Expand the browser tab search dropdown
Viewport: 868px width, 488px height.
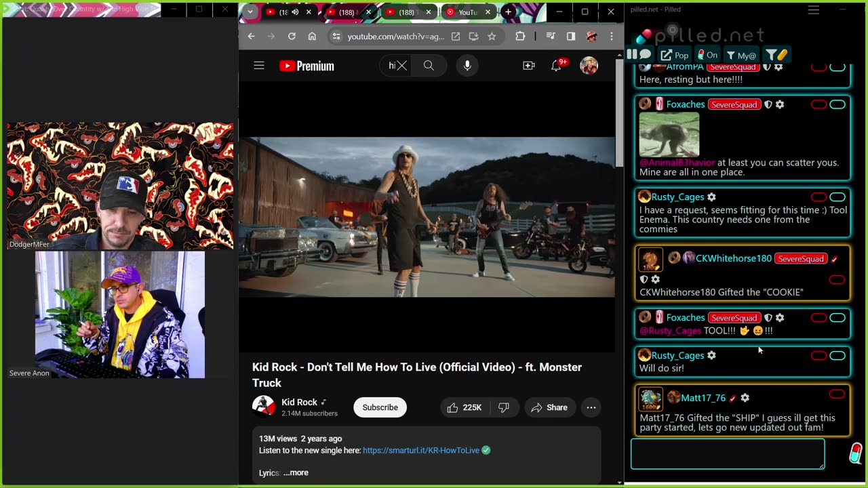pyautogui.click(x=250, y=12)
